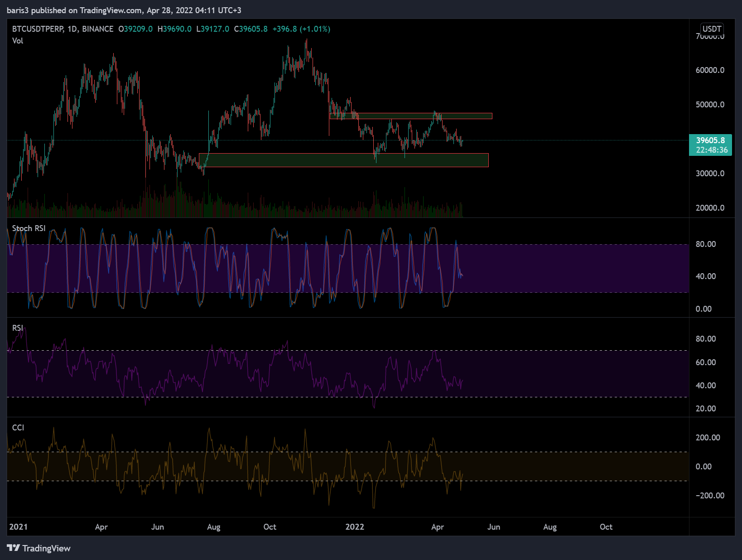Click the open value O39209.0

pyautogui.click(x=135, y=29)
